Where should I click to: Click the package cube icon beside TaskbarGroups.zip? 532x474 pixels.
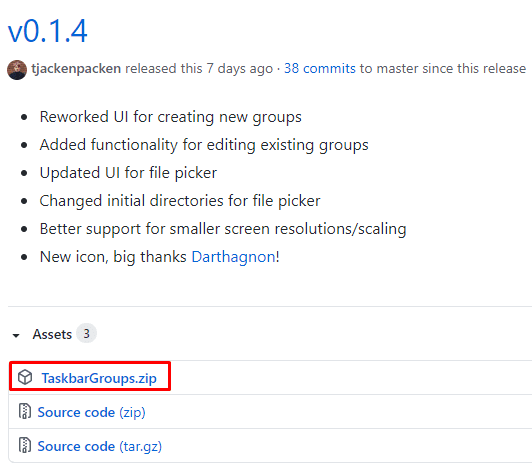click(x=25, y=377)
